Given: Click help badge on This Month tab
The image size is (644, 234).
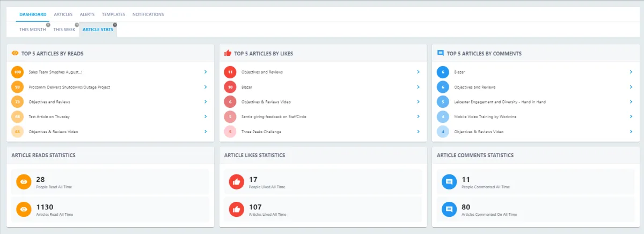Looking at the screenshot, I should point(48,25).
